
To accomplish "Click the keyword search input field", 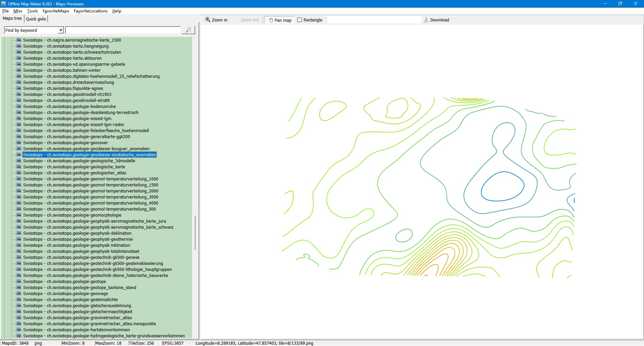I will [123, 30].
